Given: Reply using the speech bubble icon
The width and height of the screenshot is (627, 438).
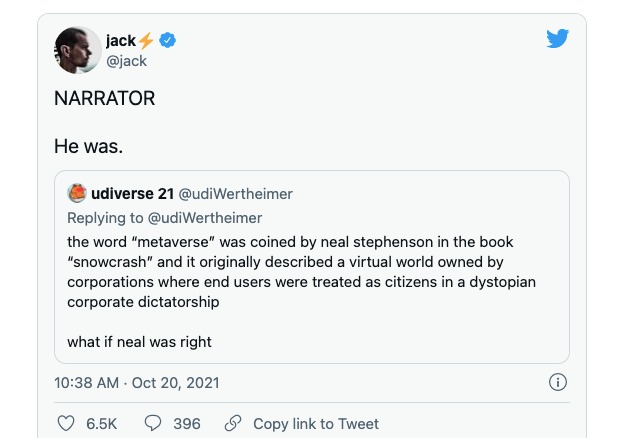Looking at the screenshot, I should tap(153, 424).
